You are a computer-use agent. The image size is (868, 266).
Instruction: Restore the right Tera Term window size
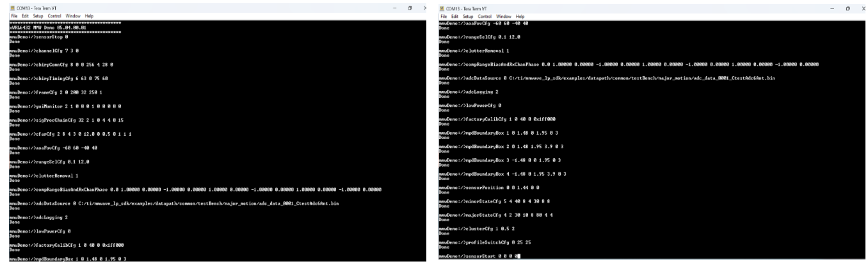pyautogui.click(x=848, y=9)
